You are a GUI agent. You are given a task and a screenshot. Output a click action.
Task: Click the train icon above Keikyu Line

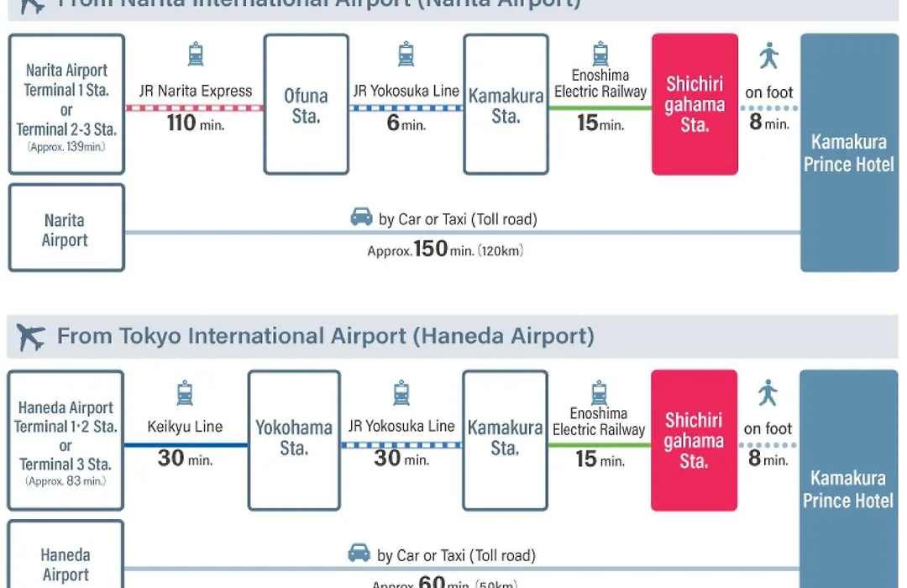pos(185,393)
